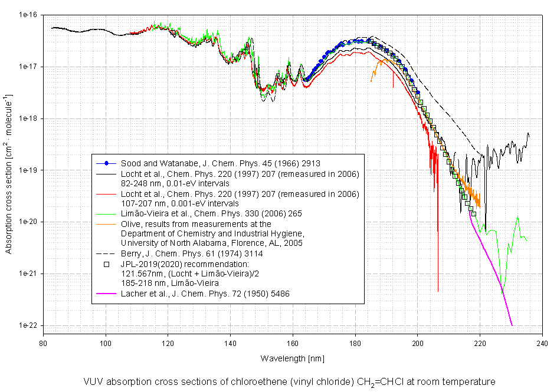
Task: Click the Berry, J. Chem. Phys. legend entry
Action: point(192,253)
